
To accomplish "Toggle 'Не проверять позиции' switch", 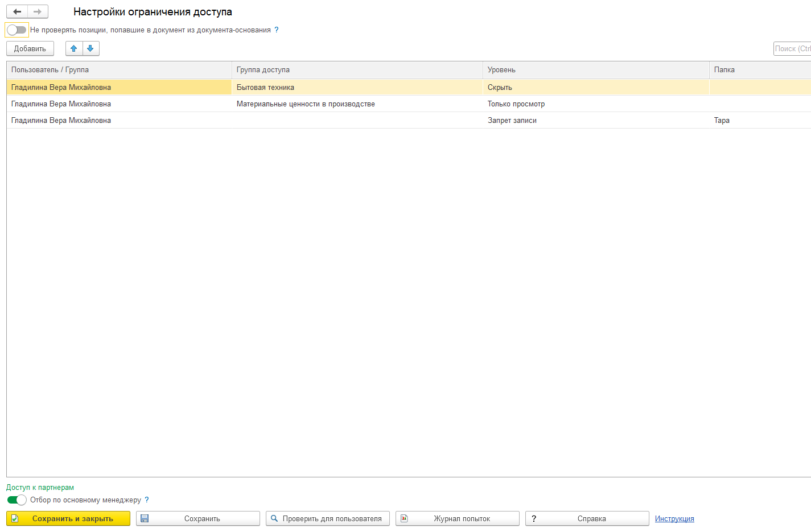I will click(17, 30).
